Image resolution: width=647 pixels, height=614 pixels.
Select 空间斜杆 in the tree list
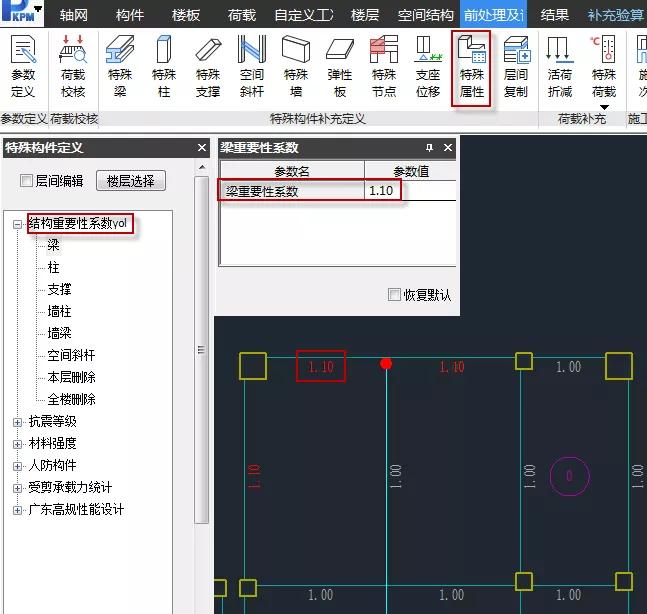tap(71, 355)
